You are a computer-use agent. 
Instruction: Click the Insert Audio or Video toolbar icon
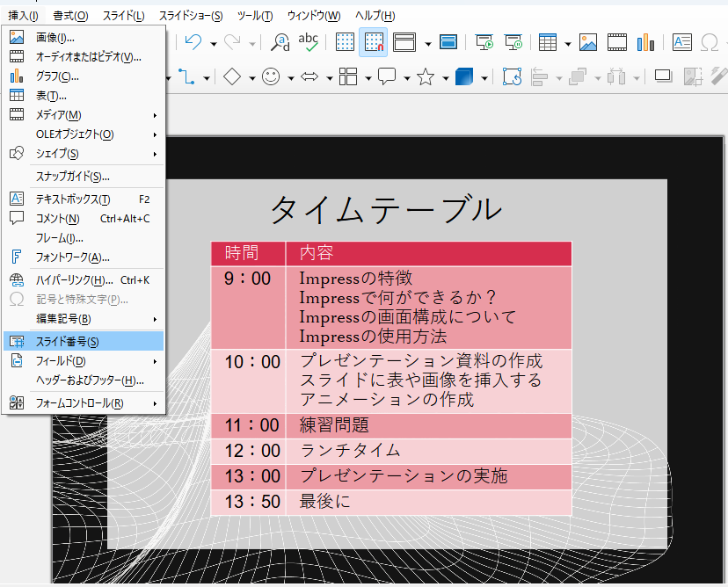pyautogui.click(x=616, y=42)
